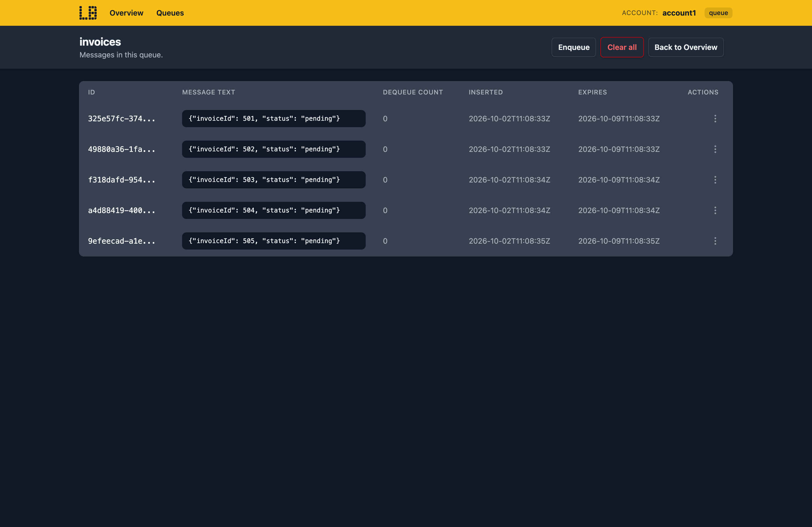Screen dimensions: 812x527
Task: Click the ID column header
Action: coord(92,92)
